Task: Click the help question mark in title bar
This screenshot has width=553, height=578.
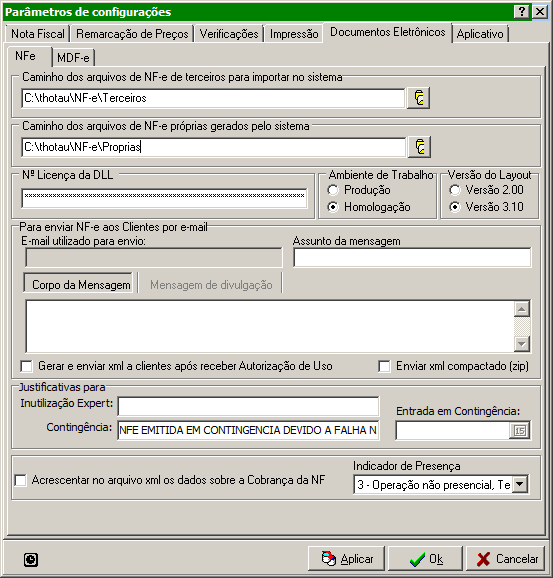Action: coord(522,12)
